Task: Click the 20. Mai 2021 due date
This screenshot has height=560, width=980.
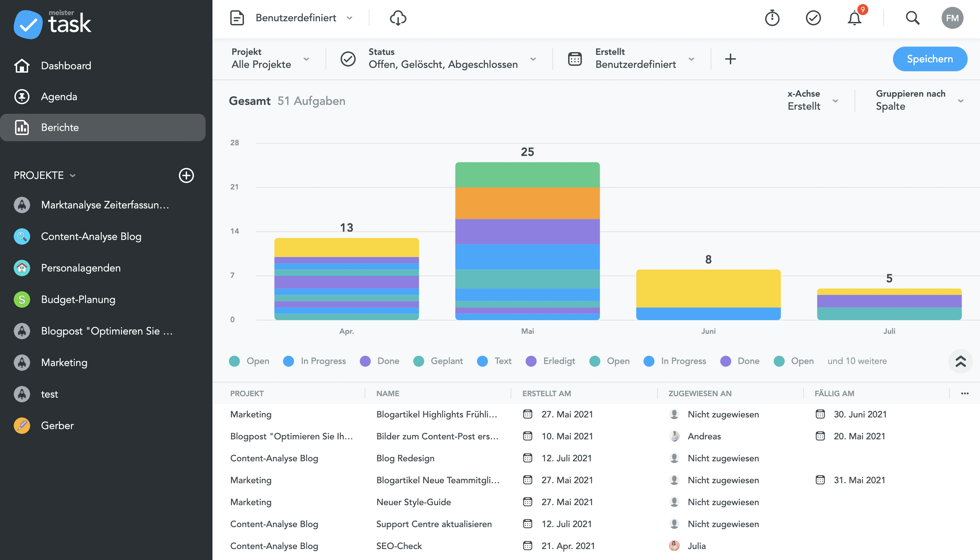Action: [x=859, y=436]
